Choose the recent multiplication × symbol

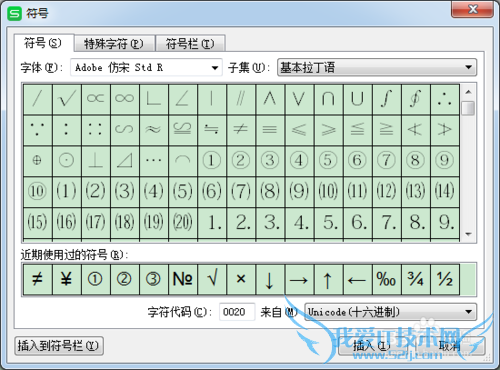click(241, 279)
